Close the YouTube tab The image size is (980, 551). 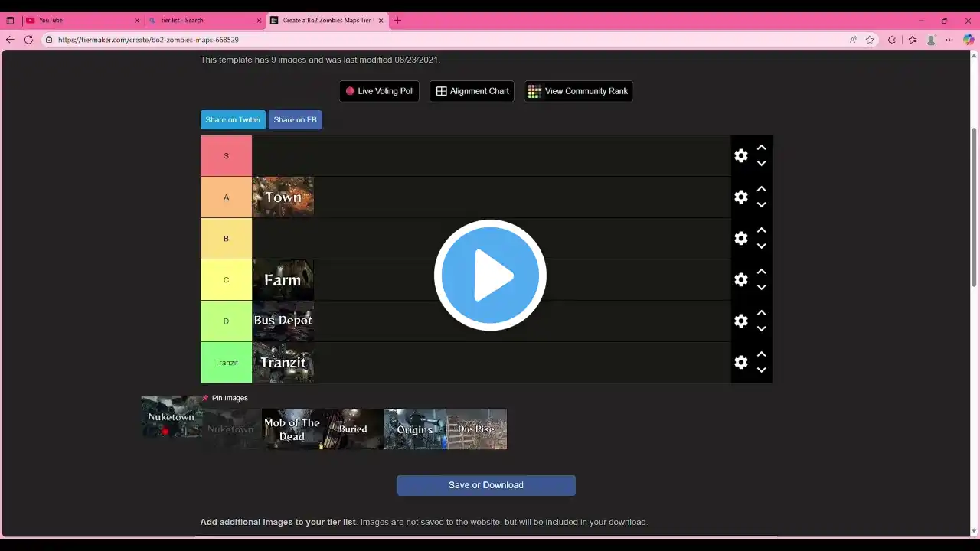pyautogui.click(x=137, y=21)
